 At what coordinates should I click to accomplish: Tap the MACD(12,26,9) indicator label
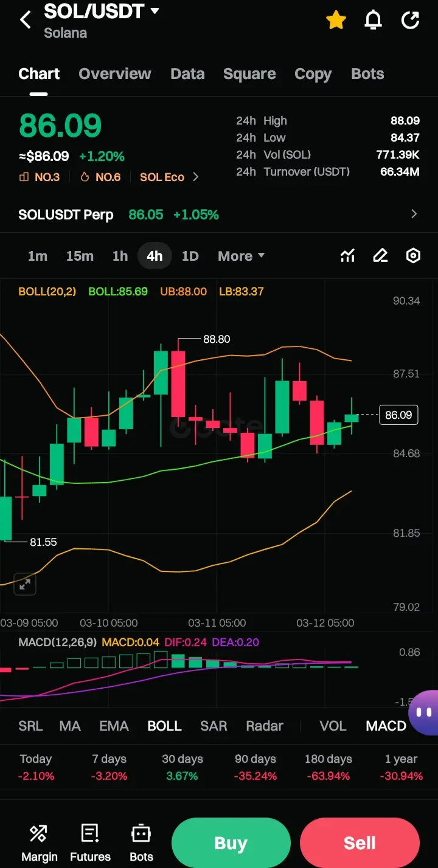tap(57, 642)
